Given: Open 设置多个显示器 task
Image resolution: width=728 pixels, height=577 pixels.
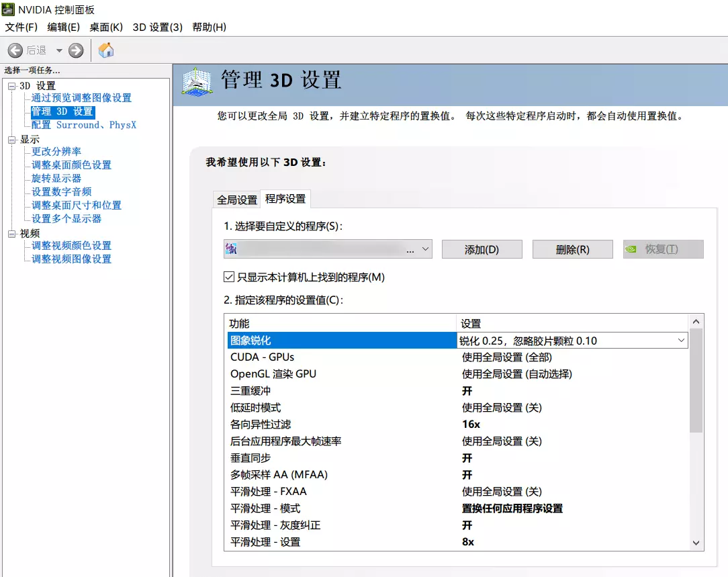Looking at the screenshot, I should 66,218.
